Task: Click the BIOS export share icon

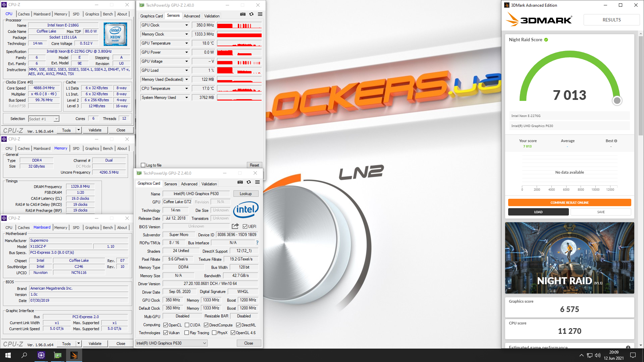Action: tap(235, 226)
